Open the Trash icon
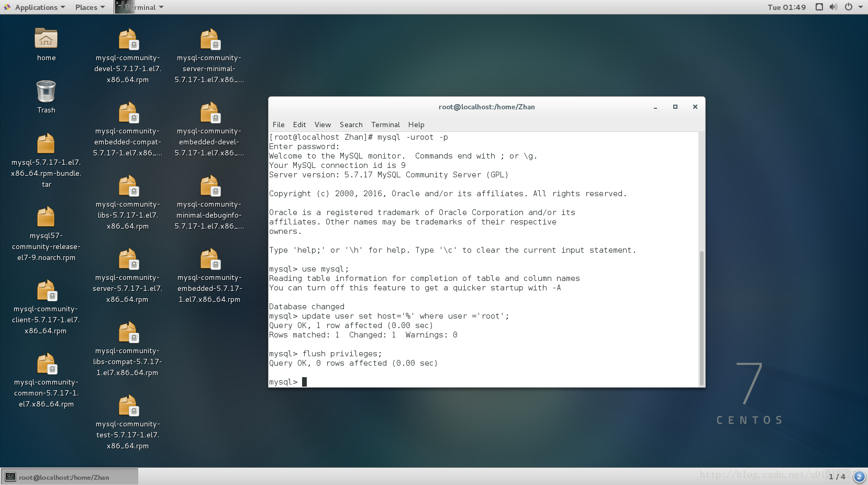The height and width of the screenshot is (485, 868). 46,91
